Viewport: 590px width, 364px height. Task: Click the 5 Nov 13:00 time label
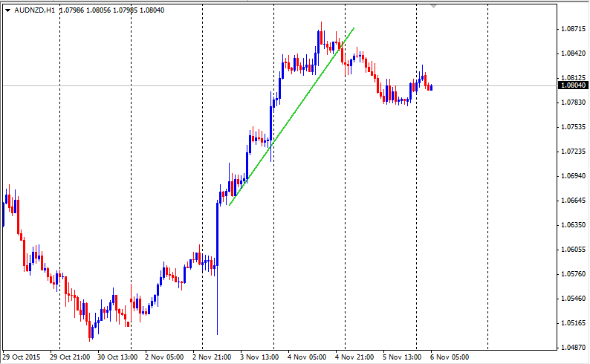tap(402, 357)
